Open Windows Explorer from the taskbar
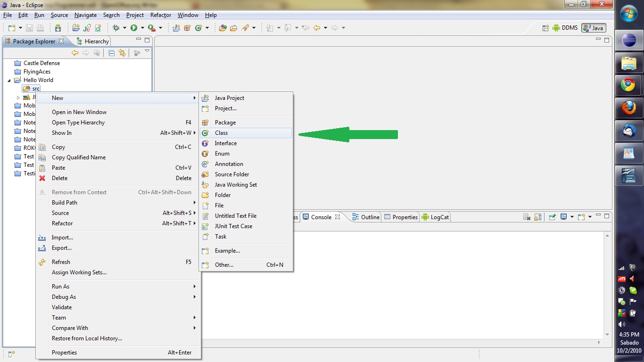 (x=628, y=63)
